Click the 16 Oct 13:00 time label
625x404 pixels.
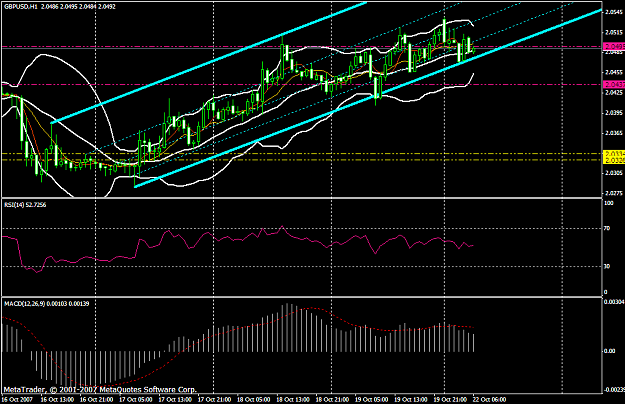click(57, 399)
